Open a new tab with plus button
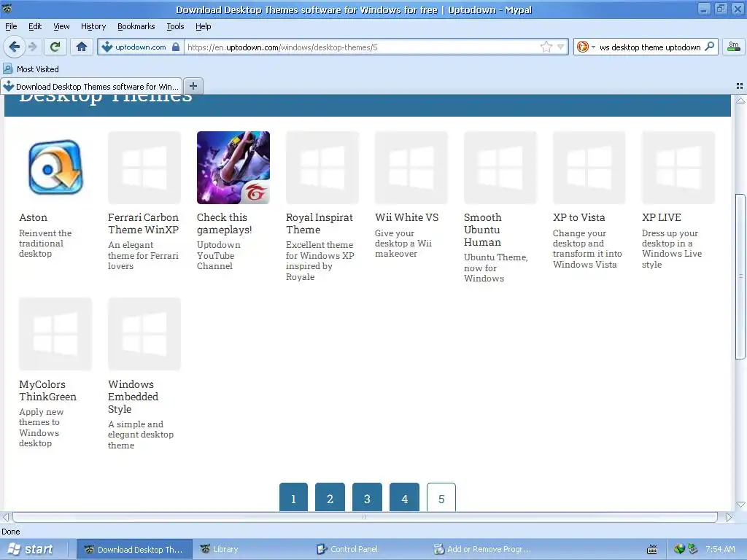The height and width of the screenshot is (560, 747). (193, 86)
